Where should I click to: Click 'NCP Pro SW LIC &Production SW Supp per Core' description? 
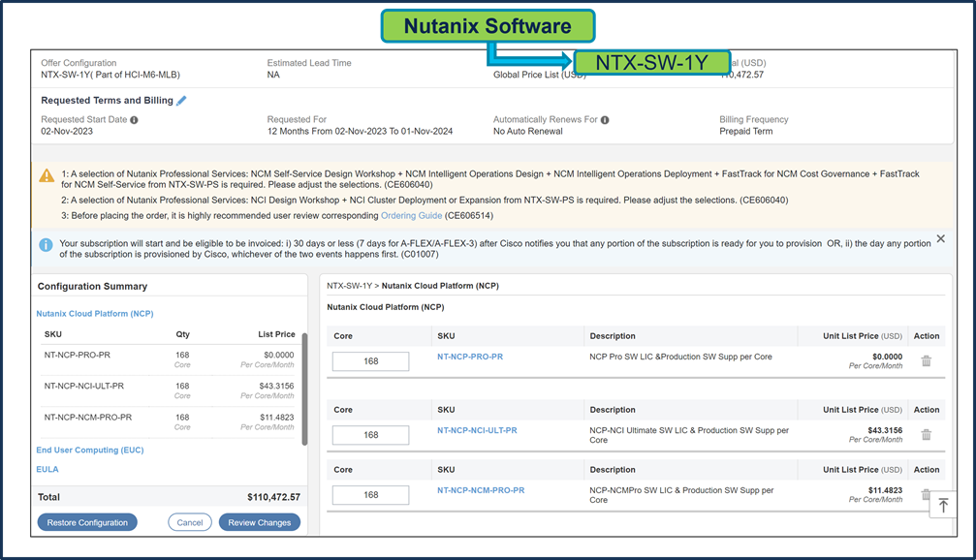click(680, 357)
